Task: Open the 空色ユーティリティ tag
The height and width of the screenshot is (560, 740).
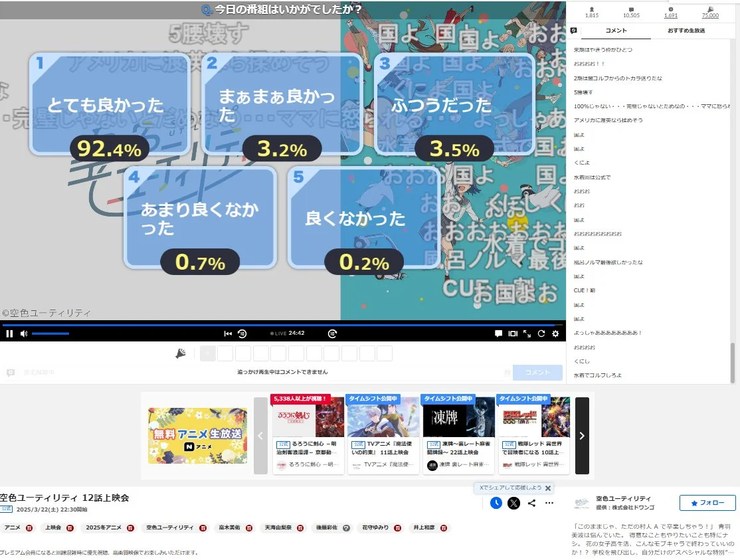Action: [x=170, y=528]
